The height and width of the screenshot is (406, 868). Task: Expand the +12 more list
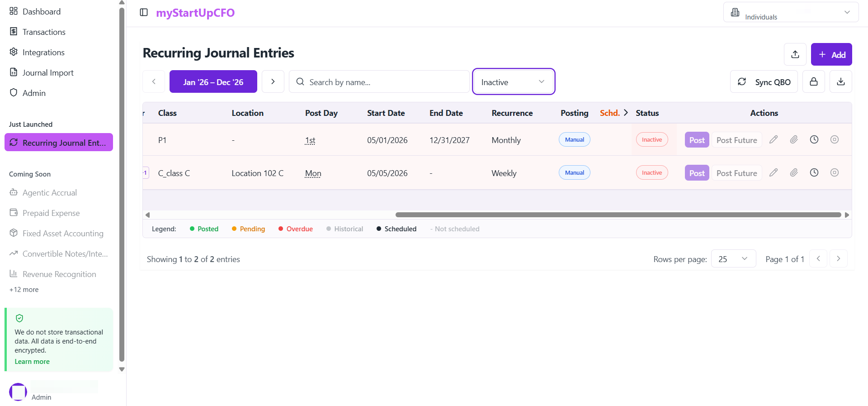point(24,290)
